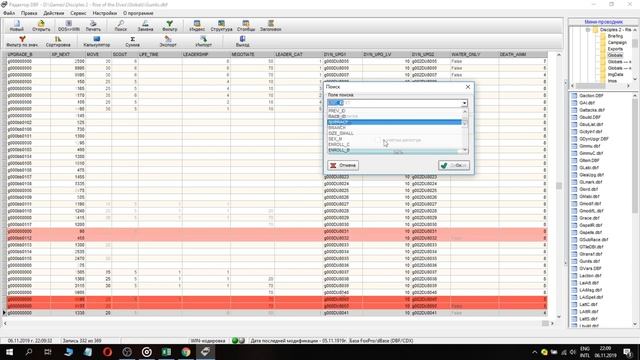Screen dimensions: 640x360
Task: Click the data grid vertical scrollbar thumb
Action: [559, 186]
